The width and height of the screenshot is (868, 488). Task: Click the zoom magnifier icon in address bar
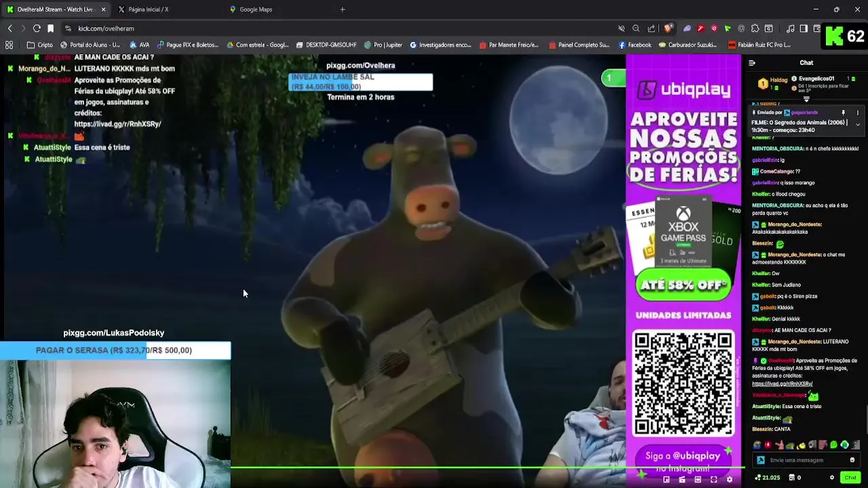636,28
